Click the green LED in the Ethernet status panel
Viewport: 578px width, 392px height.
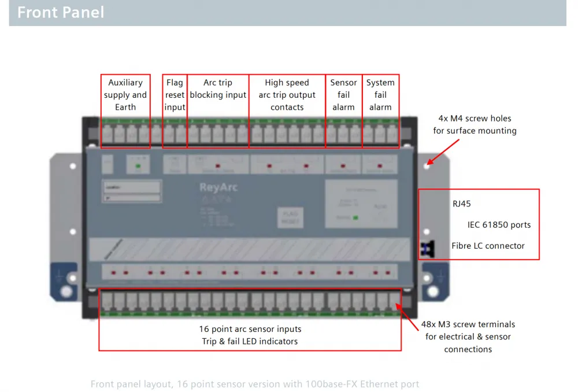(x=355, y=217)
